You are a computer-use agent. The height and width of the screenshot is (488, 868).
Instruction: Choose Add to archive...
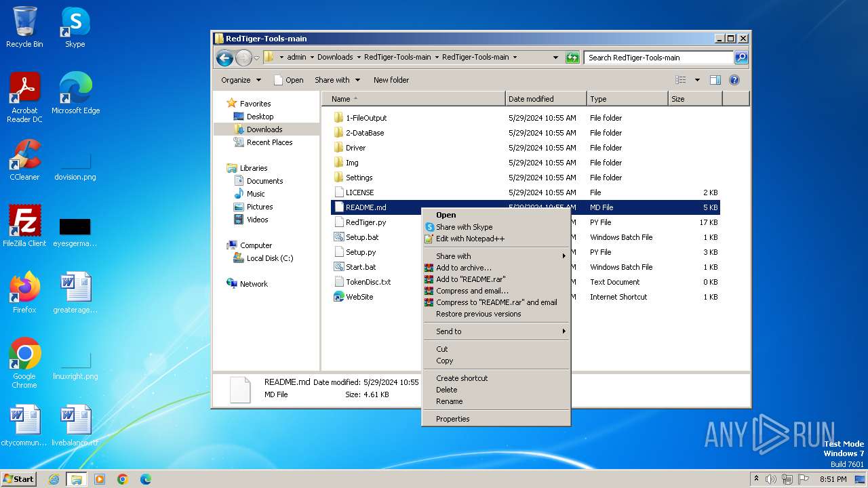(x=495, y=268)
